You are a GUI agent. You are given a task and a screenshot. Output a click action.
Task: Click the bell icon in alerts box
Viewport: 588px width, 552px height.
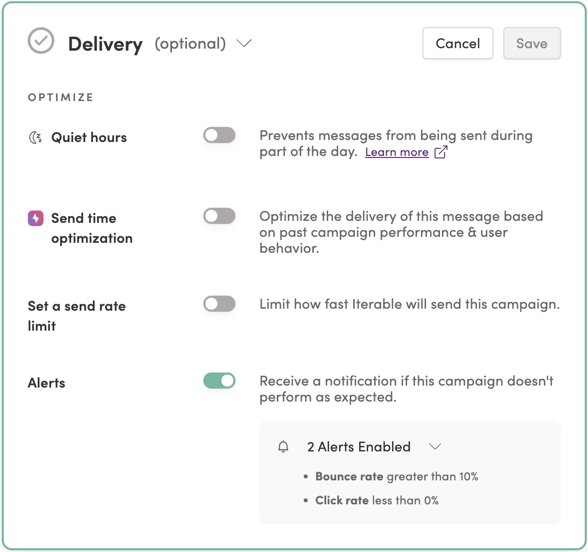[x=284, y=447]
